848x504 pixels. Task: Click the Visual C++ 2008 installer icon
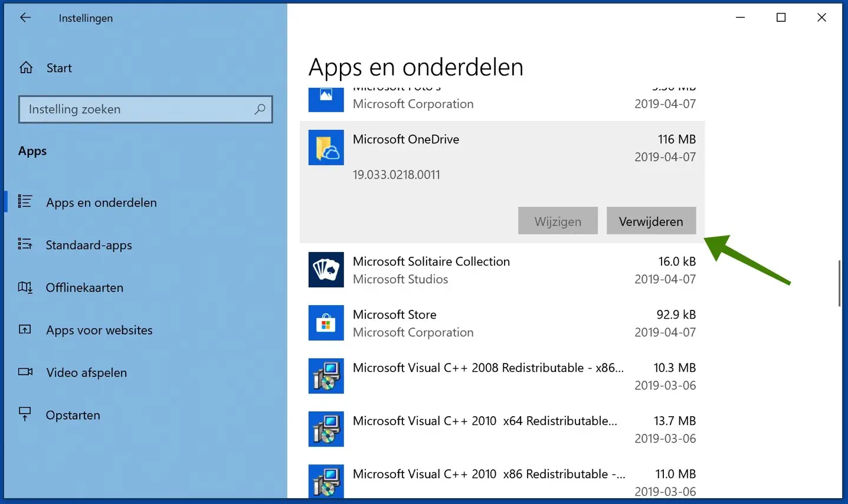pyautogui.click(x=326, y=376)
